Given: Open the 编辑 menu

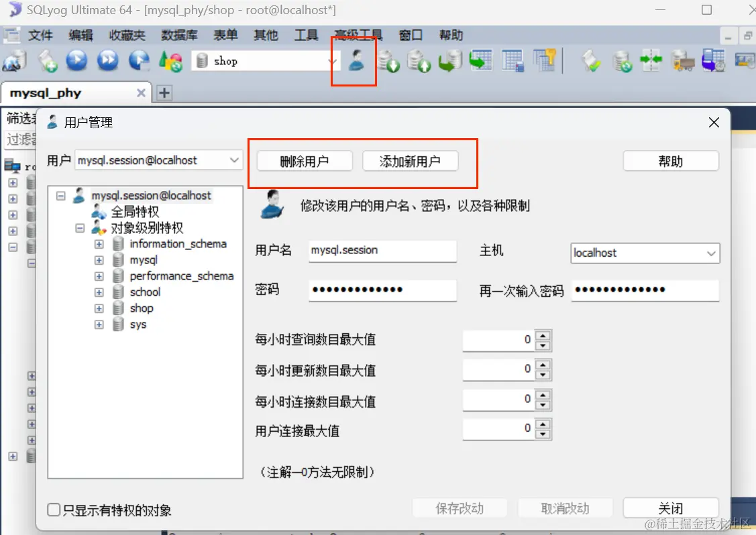Looking at the screenshot, I should point(80,35).
